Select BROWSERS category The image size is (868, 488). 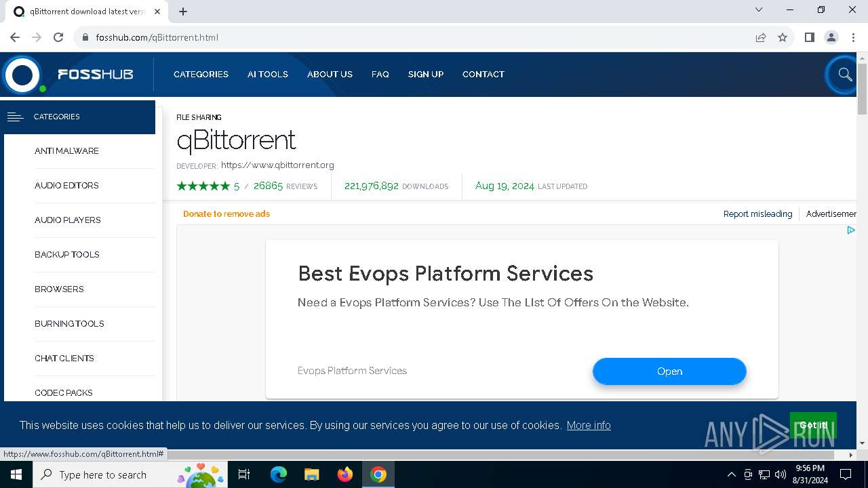click(x=59, y=289)
